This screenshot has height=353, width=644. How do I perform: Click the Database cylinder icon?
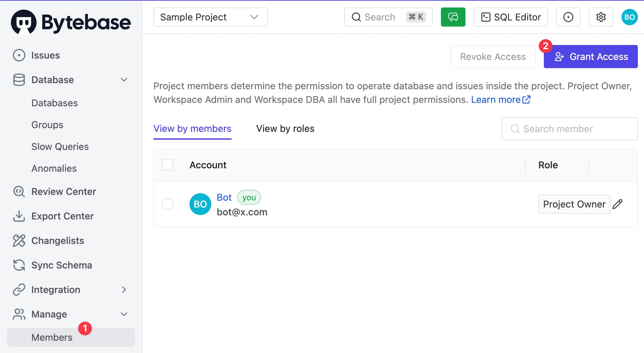tap(19, 80)
